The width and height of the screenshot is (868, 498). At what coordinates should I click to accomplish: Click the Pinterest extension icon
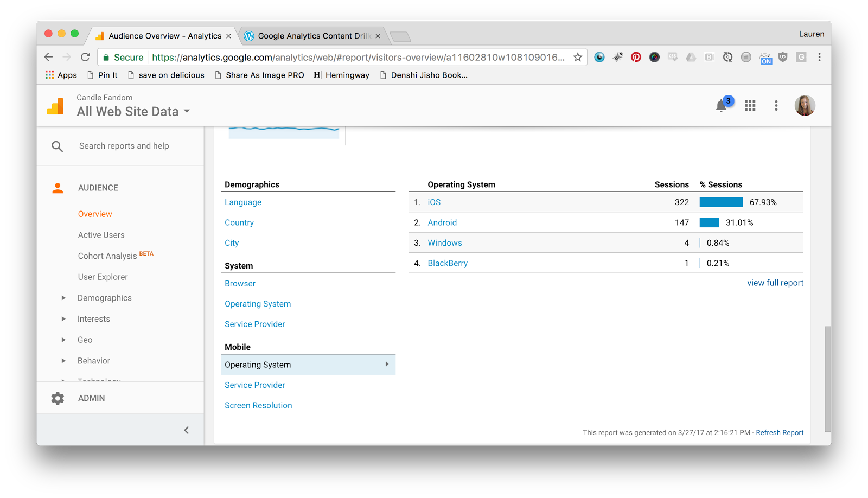(x=636, y=57)
